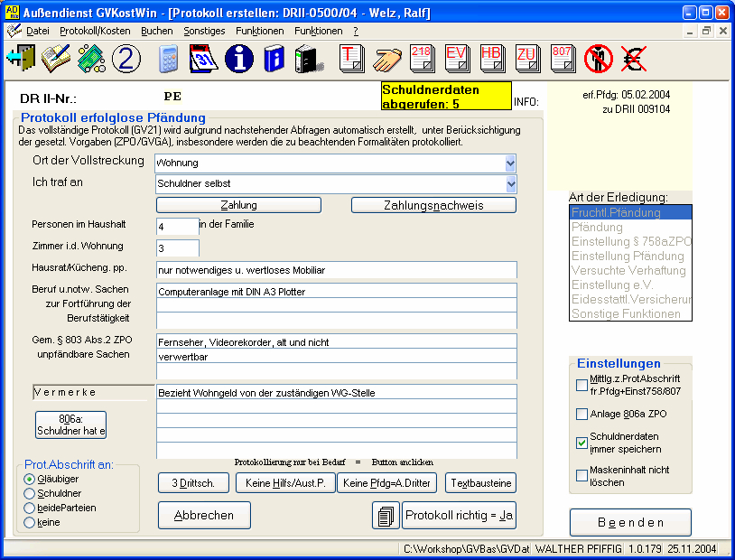Viewport: 735px width, 560px height.
Task: Click the Personen im Haushalt input field
Action: tap(177, 226)
